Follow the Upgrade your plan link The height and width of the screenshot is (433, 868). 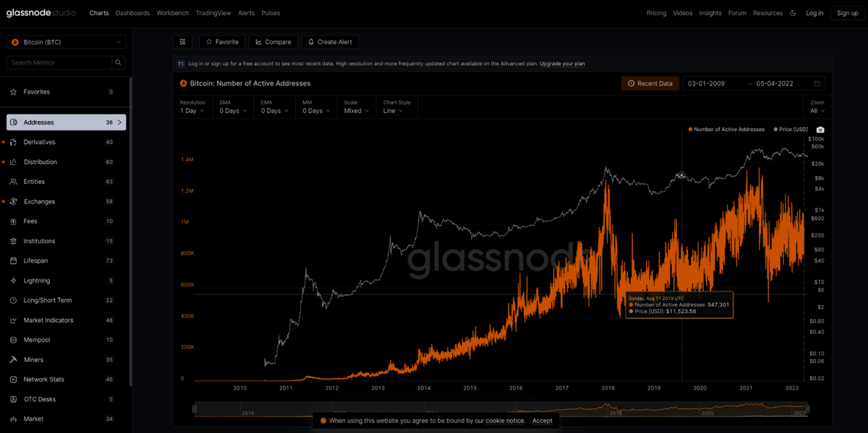[562, 64]
